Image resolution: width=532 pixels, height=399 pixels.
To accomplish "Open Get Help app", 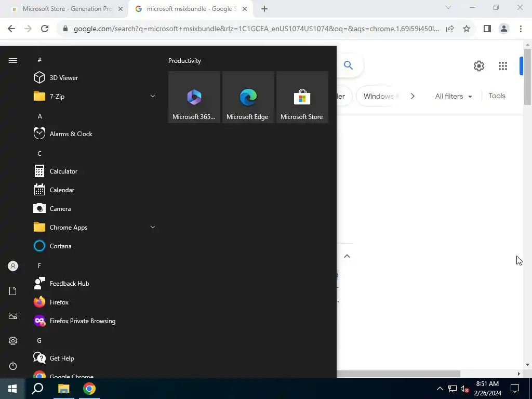I will tap(95, 358).
